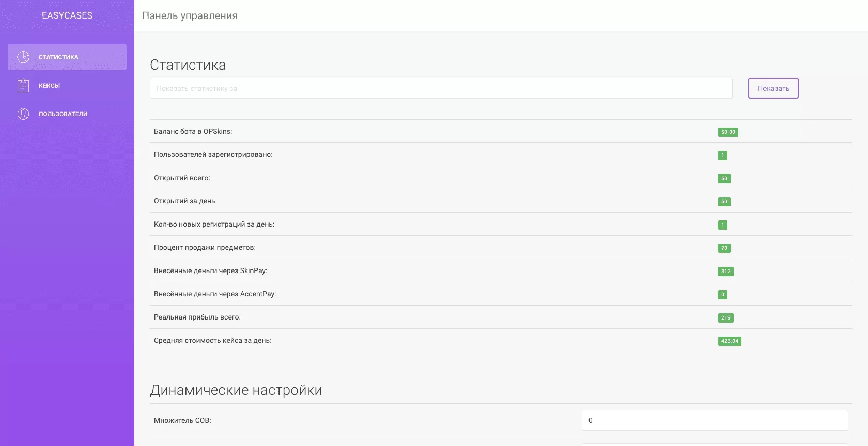Click the 'Пользователей зарегистрировано:' label
Screen dimensions: 868x446
(x=213, y=155)
